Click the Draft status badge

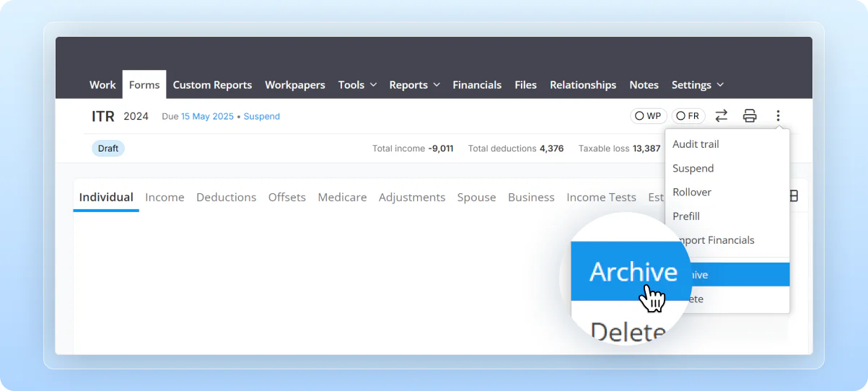(x=108, y=149)
